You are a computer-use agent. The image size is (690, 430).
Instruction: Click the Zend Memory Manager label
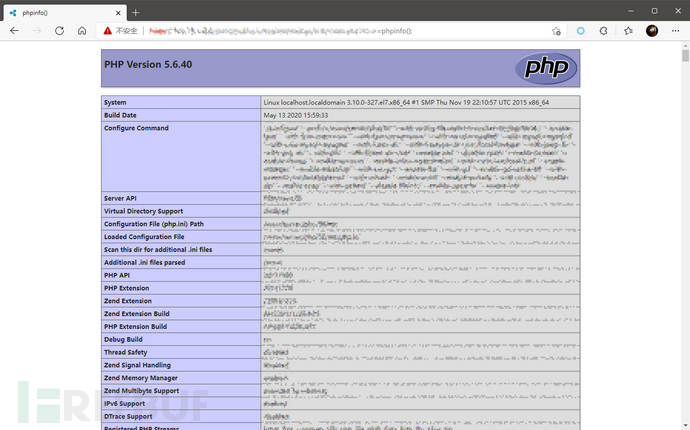tap(141, 378)
